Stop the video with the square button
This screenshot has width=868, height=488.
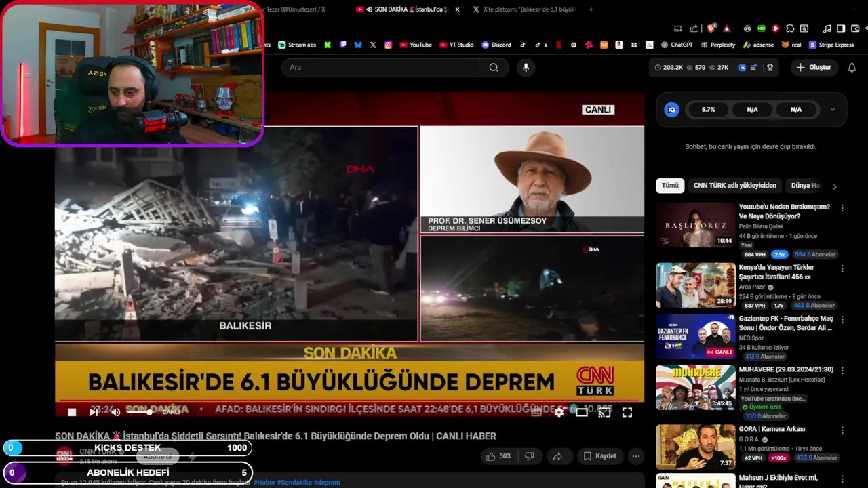click(x=72, y=412)
